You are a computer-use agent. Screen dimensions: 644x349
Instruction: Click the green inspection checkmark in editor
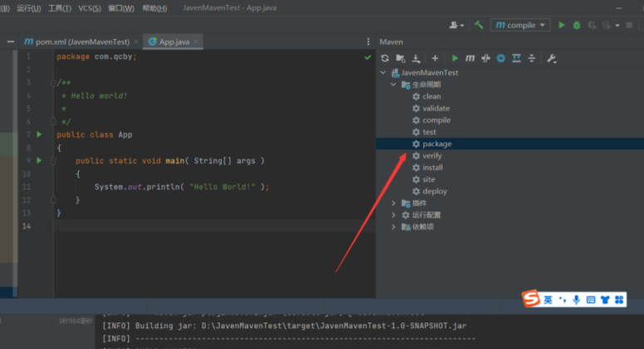point(368,57)
